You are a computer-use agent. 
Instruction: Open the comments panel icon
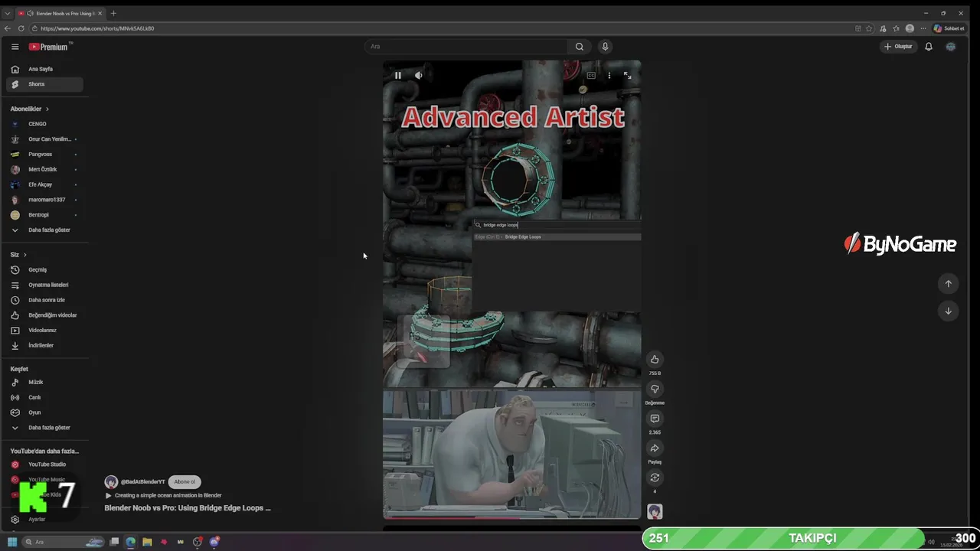655,419
